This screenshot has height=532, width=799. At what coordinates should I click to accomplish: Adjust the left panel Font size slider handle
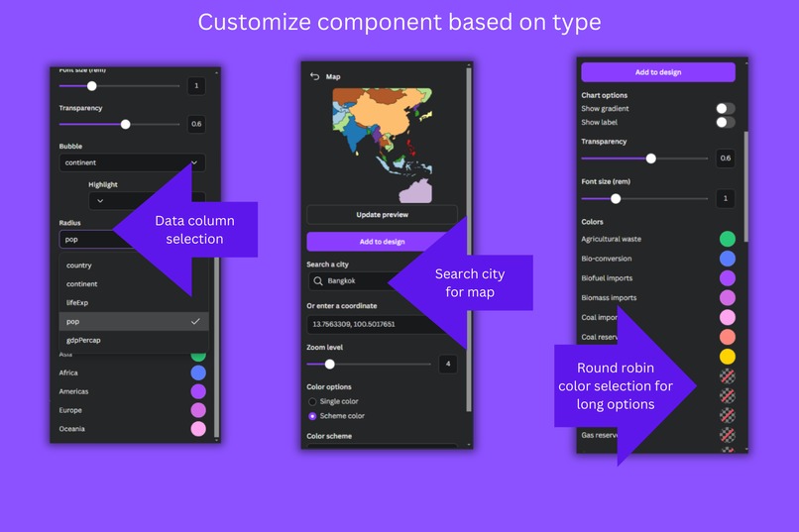[92, 86]
